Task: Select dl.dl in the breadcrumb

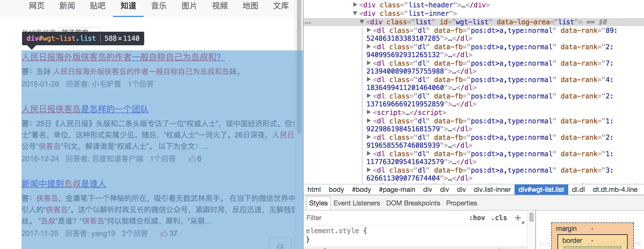Action: (x=578, y=190)
